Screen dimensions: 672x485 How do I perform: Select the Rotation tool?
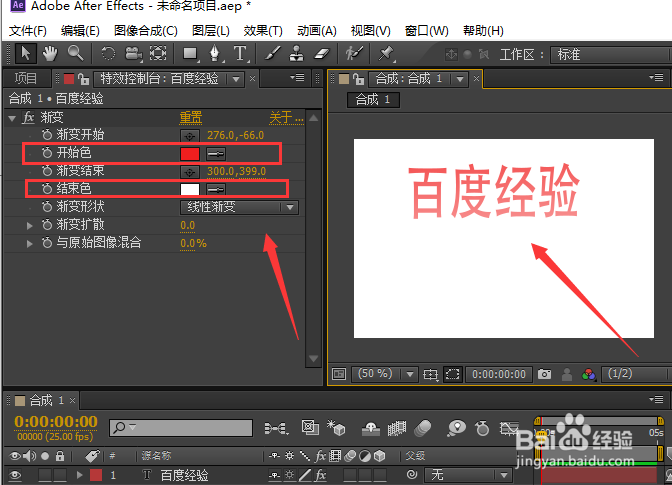pos(108,54)
